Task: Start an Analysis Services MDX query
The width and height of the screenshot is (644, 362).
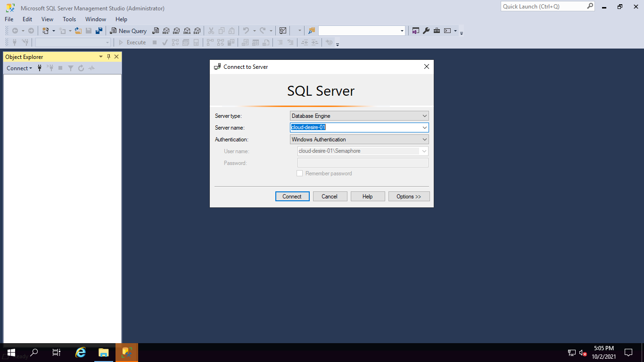Action: click(x=166, y=31)
